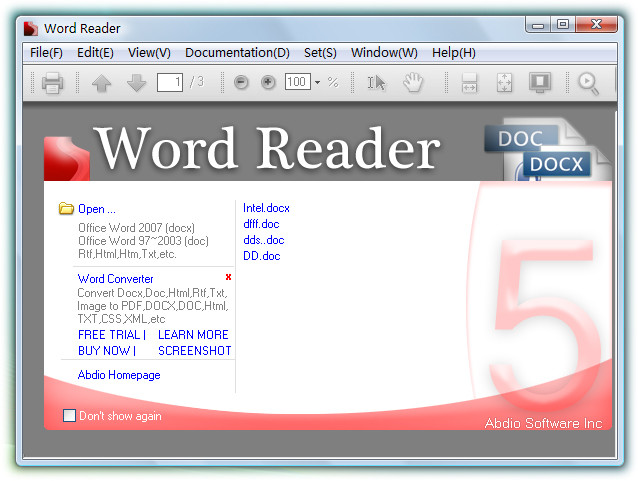
Task: Select the text selection cursor tool
Action: [x=376, y=83]
